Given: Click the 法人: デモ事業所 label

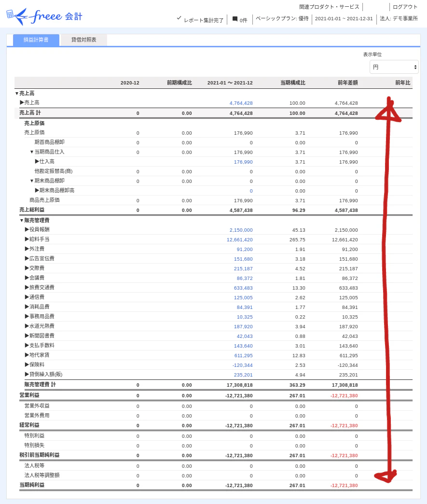Looking at the screenshot, I should click(399, 19).
